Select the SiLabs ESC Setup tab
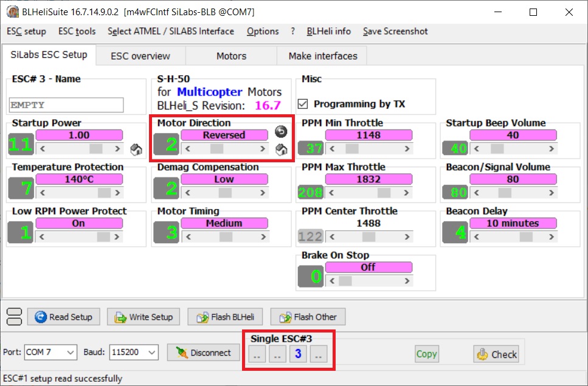 (x=49, y=55)
